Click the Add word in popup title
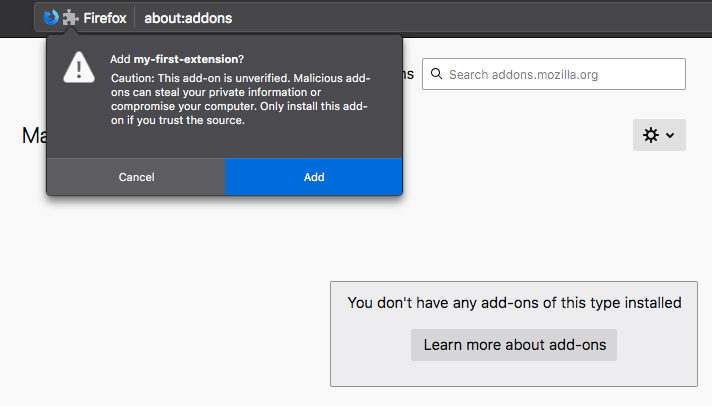Viewport: 712px width, 406px height. point(120,59)
